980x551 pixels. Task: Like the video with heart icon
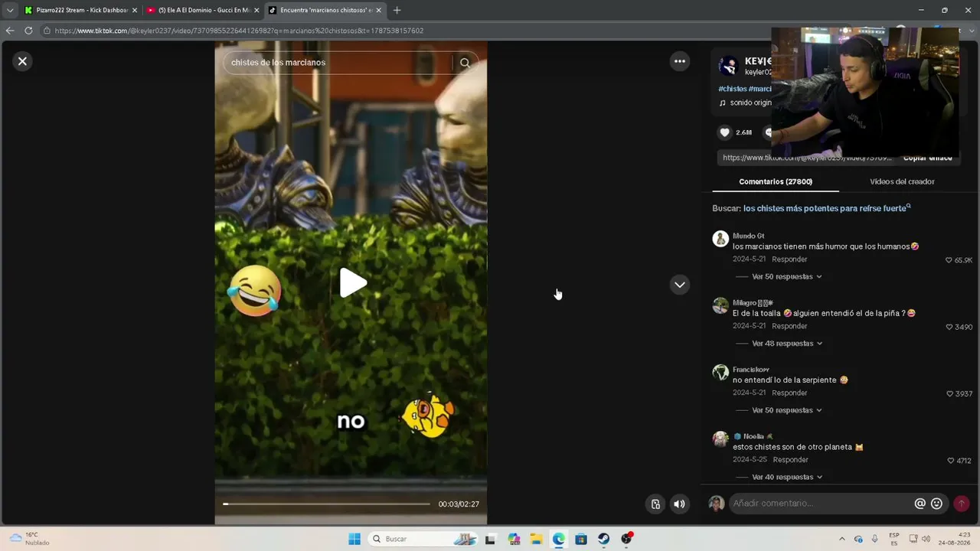725,132
